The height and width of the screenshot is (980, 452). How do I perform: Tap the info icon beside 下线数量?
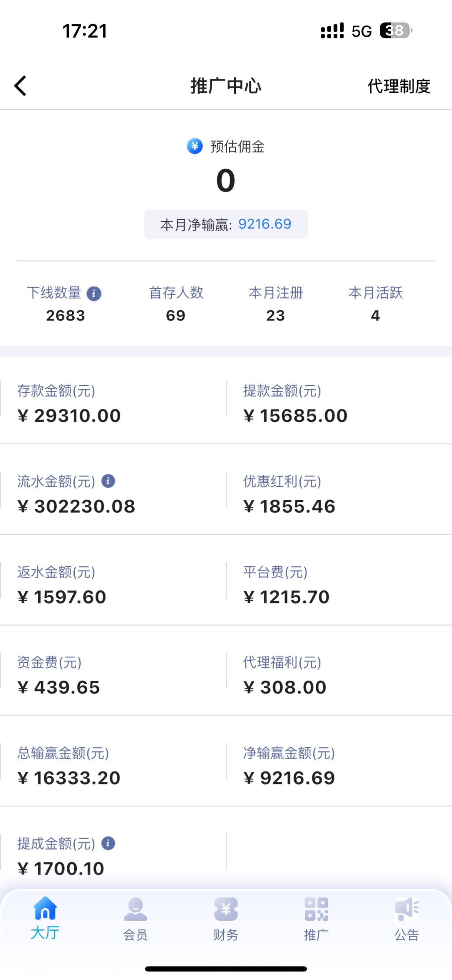[94, 294]
